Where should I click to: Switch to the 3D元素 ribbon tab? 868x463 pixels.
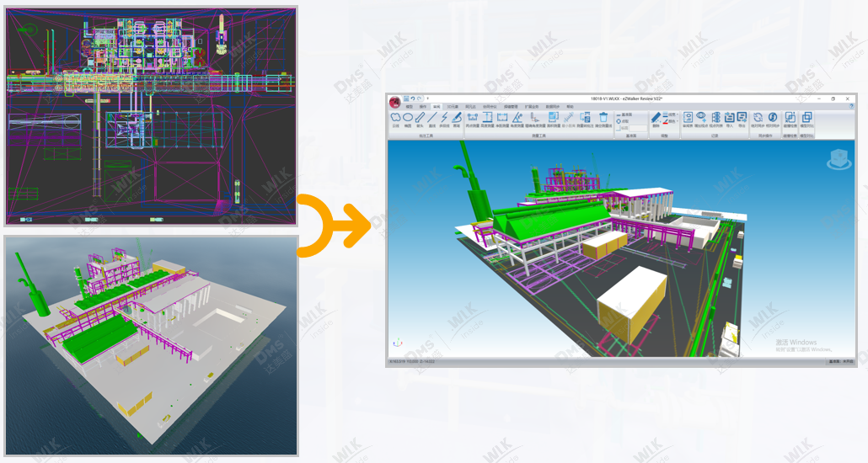(x=453, y=107)
